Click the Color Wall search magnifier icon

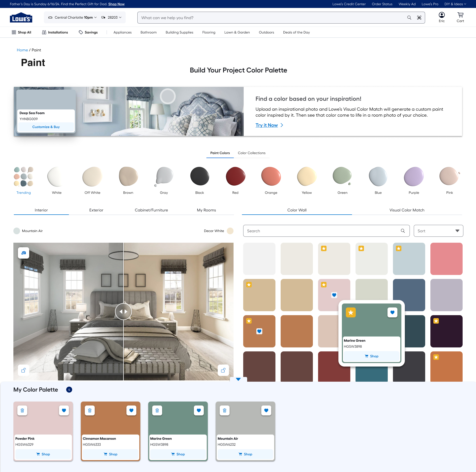point(403,231)
